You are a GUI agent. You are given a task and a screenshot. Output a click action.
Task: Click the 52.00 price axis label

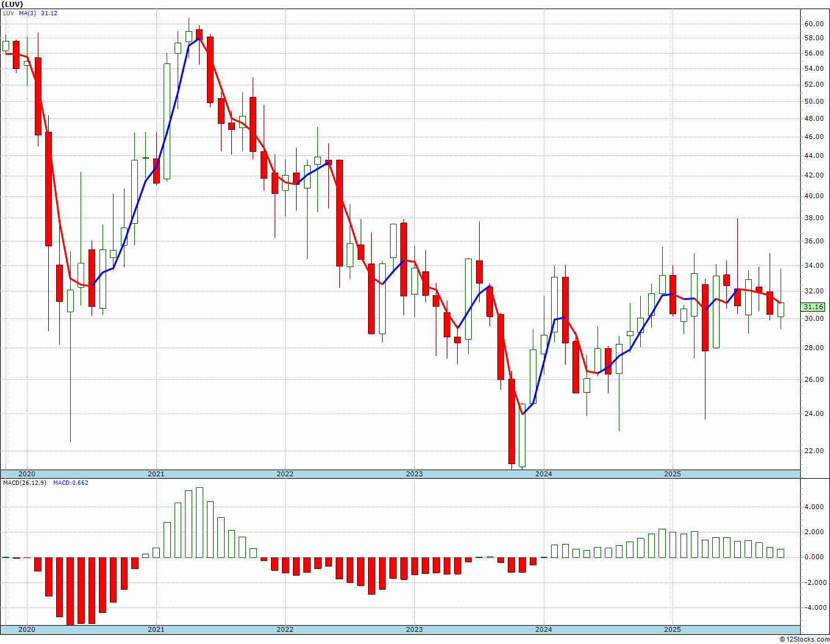tap(814, 84)
